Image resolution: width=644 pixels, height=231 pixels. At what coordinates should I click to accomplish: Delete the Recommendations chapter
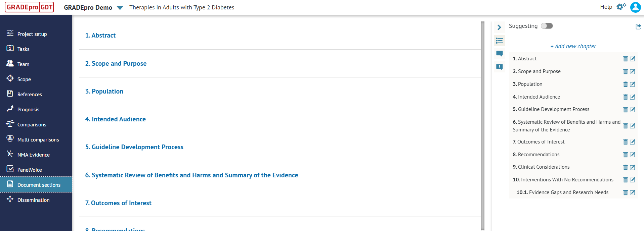(x=625, y=155)
